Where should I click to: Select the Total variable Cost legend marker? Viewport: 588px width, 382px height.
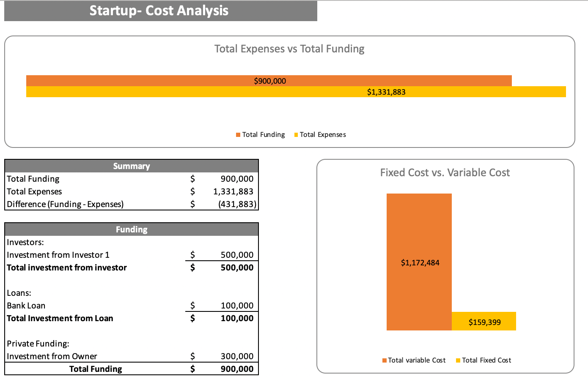pos(384,360)
